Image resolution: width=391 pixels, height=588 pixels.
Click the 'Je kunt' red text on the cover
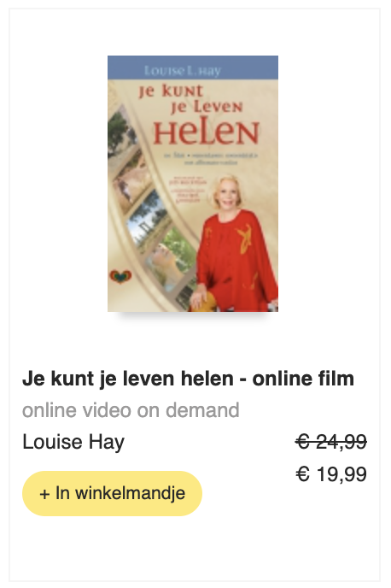[x=171, y=91]
